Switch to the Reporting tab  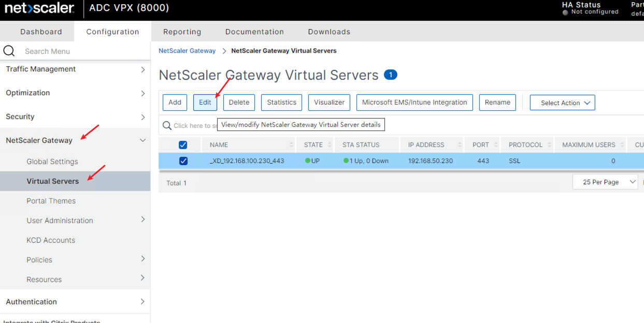pyautogui.click(x=182, y=32)
